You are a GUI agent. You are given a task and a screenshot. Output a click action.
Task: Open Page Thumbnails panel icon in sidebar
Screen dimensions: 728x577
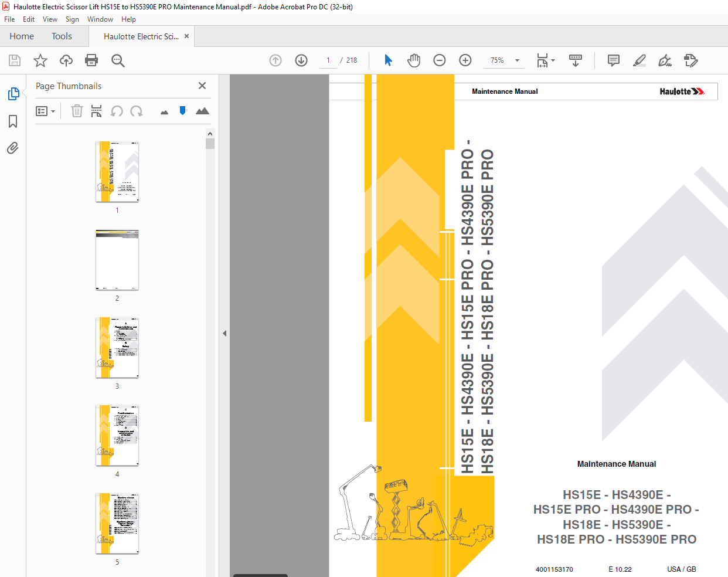coord(13,94)
